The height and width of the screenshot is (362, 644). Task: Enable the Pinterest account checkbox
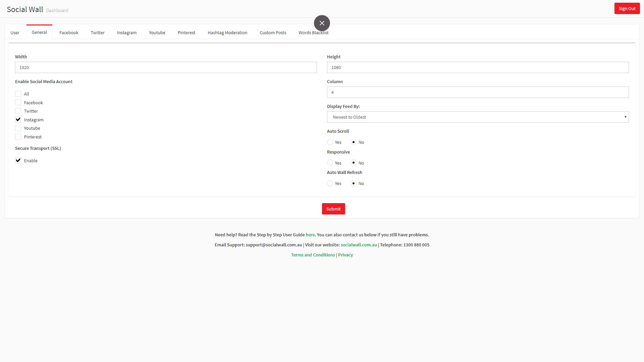(18, 137)
